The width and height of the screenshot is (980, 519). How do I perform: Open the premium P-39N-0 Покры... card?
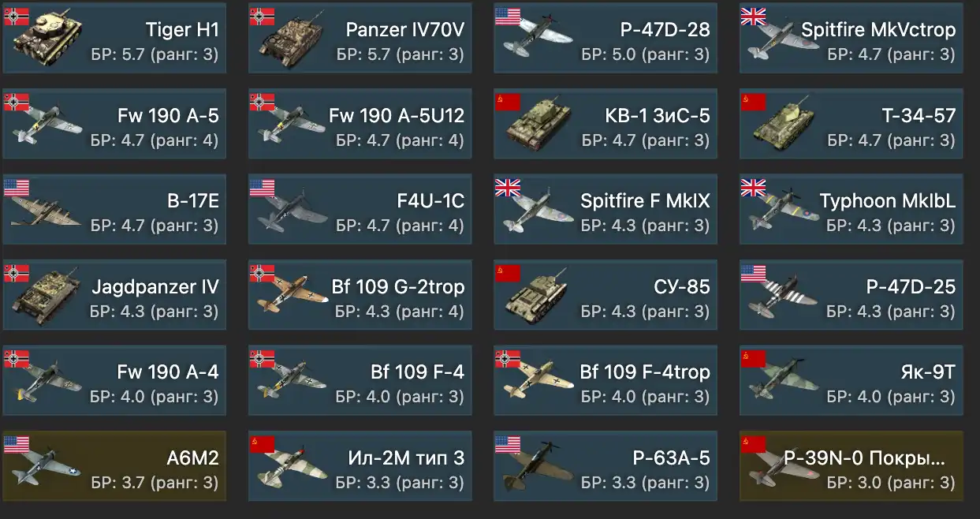tap(851, 465)
